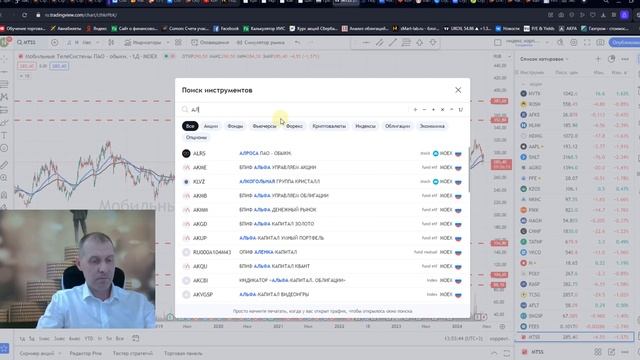The height and width of the screenshot is (360, 640).
Task: Select the Фонды filter chip
Action: point(235,126)
